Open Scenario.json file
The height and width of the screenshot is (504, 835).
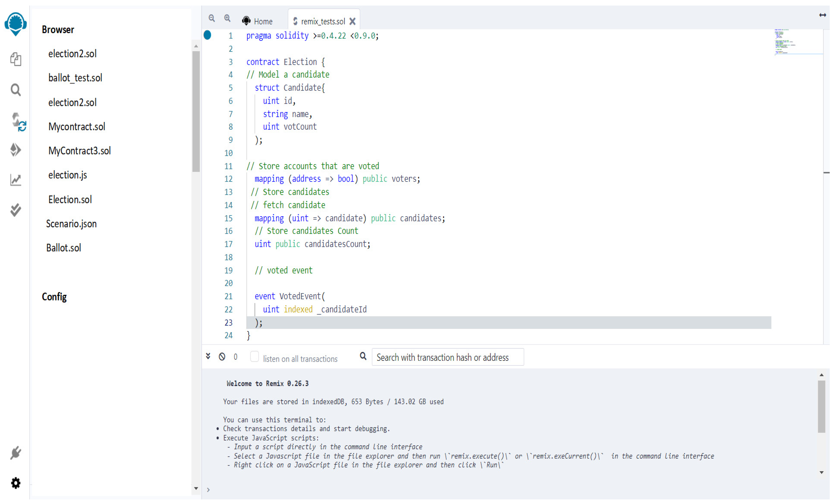[x=72, y=224]
